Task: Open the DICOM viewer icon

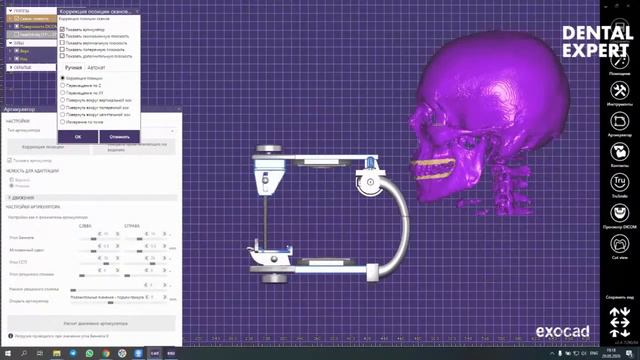Action: 619,213
